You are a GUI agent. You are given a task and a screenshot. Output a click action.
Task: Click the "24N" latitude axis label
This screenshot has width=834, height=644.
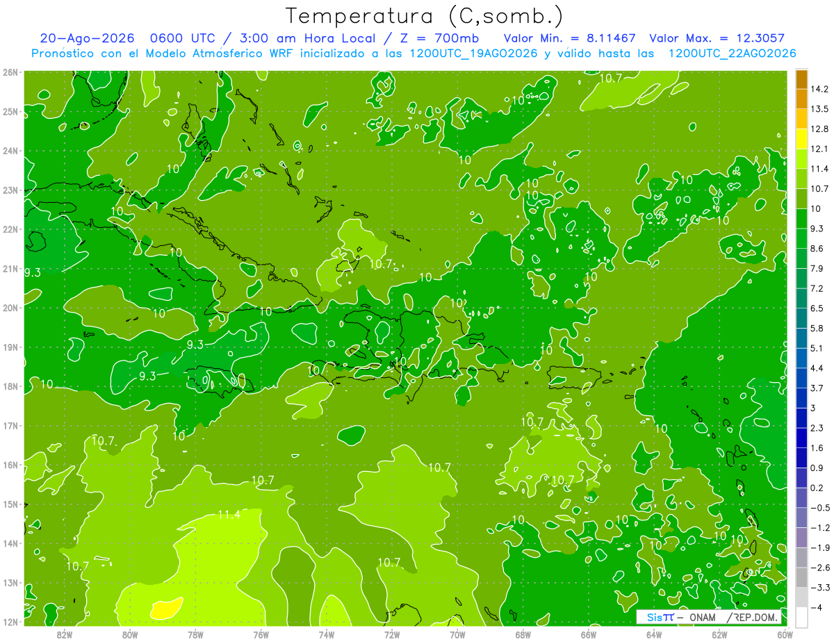click(x=10, y=151)
